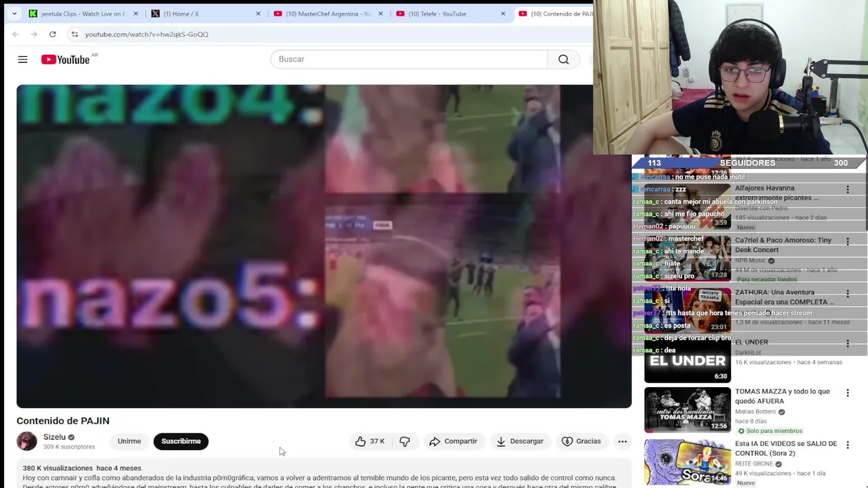The image size is (868, 488).
Task: Click the browser forward arrow
Action: click(x=34, y=34)
